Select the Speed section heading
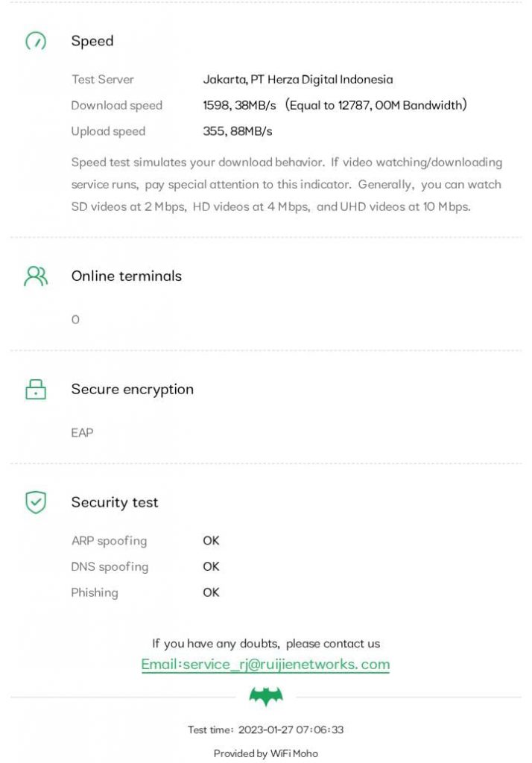Viewport: 532px width, 763px height. [92, 42]
